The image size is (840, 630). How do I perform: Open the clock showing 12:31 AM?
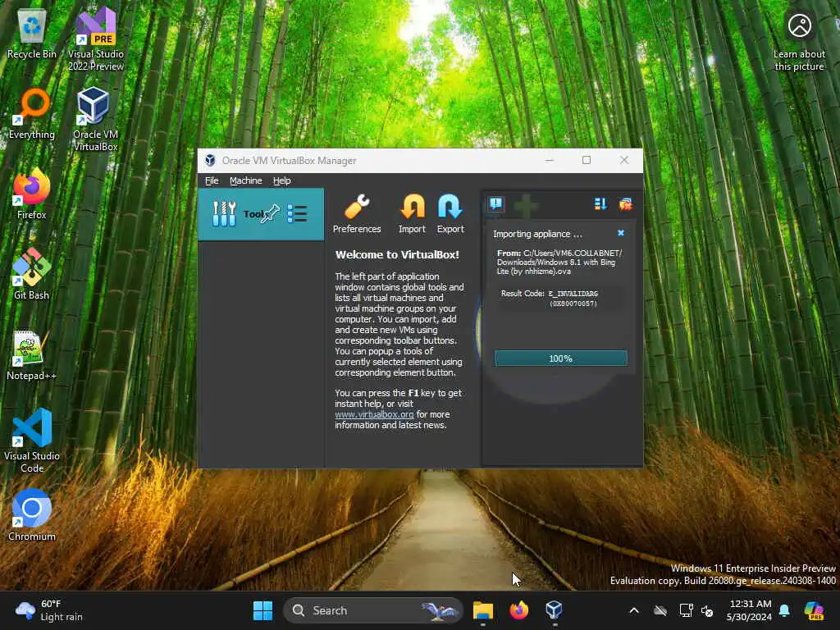coord(750,610)
